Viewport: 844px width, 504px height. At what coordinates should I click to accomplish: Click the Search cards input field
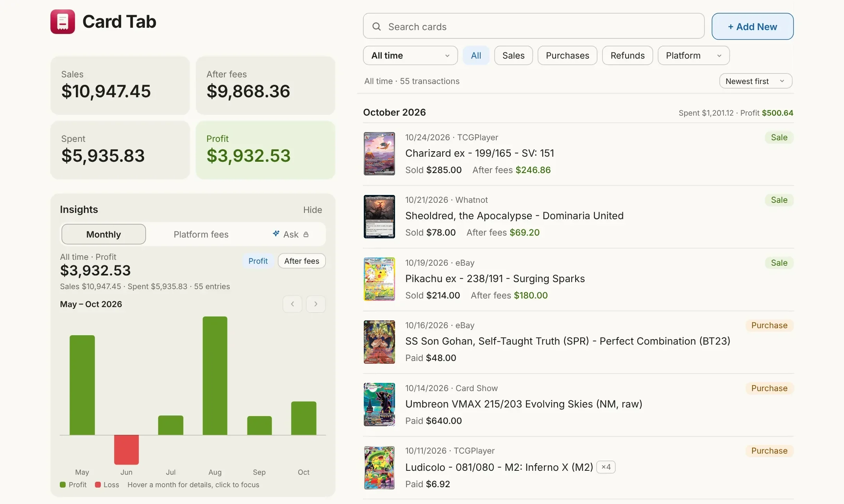coord(534,26)
